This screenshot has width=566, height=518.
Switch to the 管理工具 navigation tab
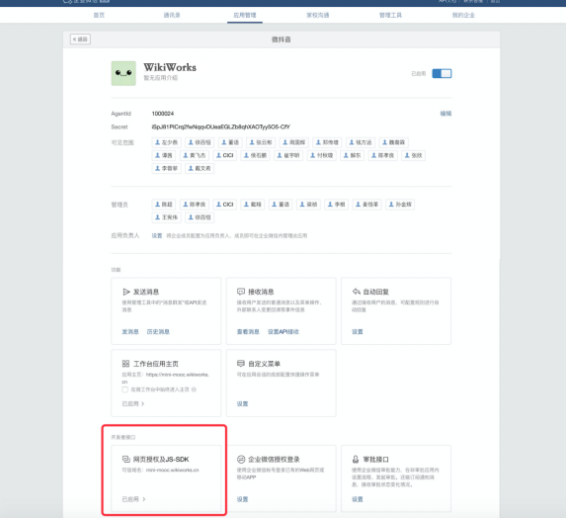(390, 15)
